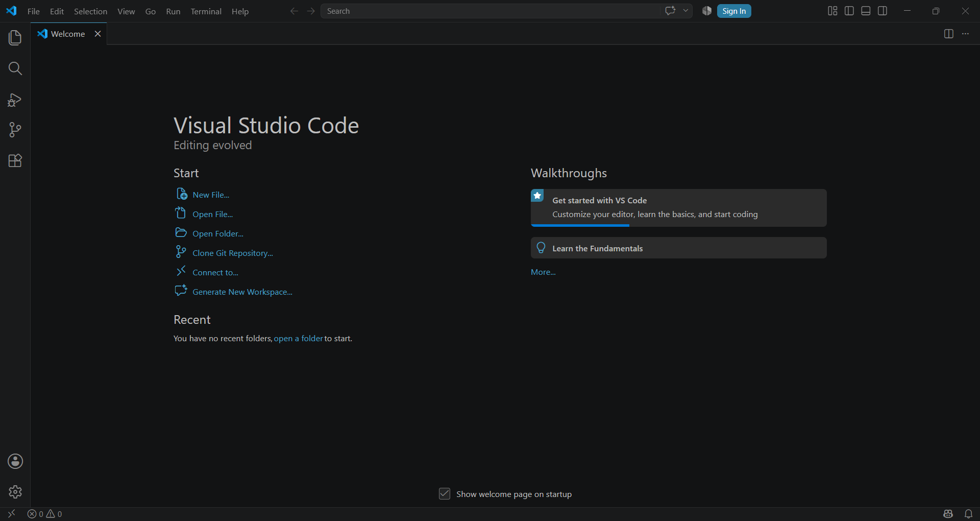The width and height of the screenshot is (980, 521).
Task: Open the Terminal menu
Action: 206,11
